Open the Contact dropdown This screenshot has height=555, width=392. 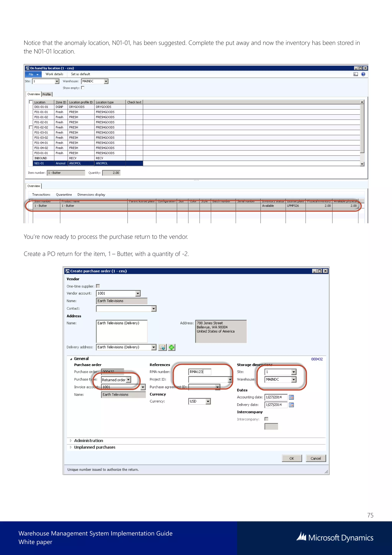tap(154, 309)
